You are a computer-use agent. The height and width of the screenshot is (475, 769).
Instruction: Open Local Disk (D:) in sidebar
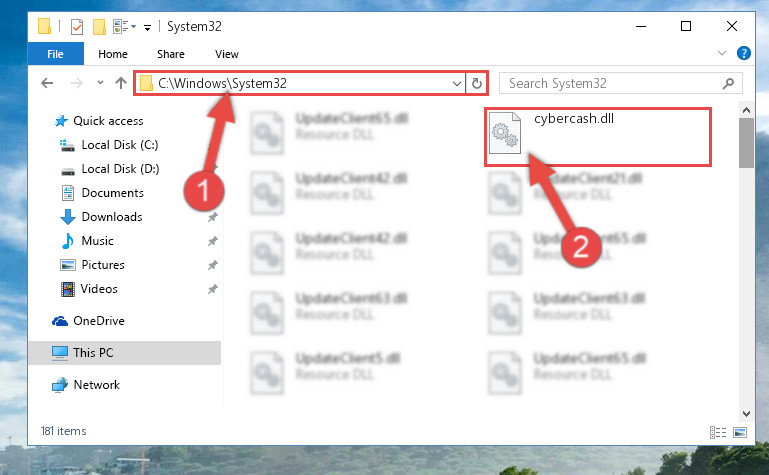(120, 169)
